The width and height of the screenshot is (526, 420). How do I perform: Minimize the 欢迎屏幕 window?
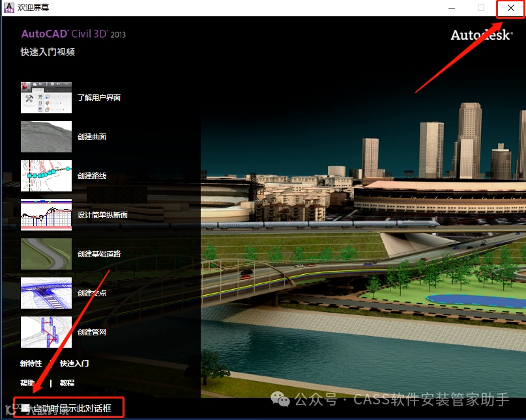pos(452,8)
